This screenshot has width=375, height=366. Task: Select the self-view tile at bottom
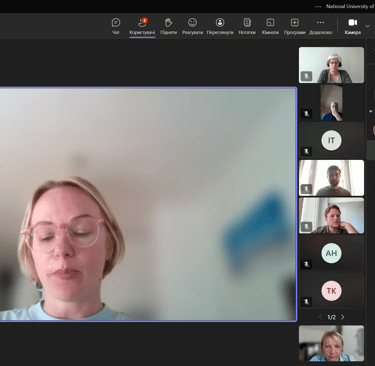331,343
